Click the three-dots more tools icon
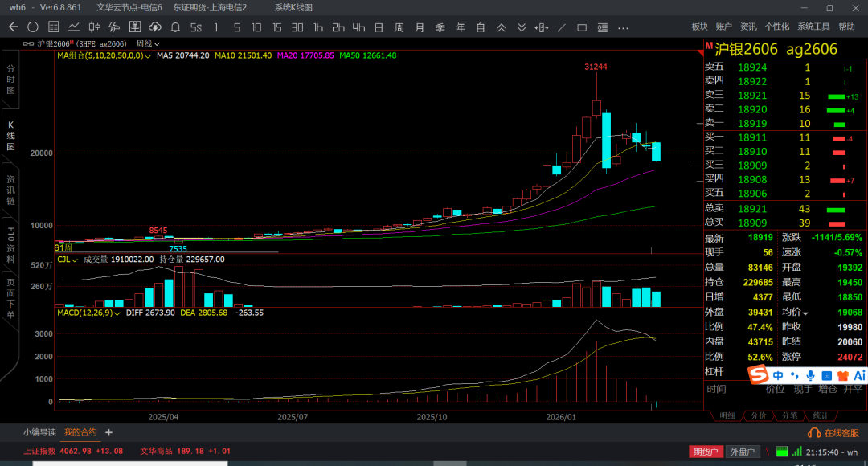 pyautogui.click(x=622, y=27)
